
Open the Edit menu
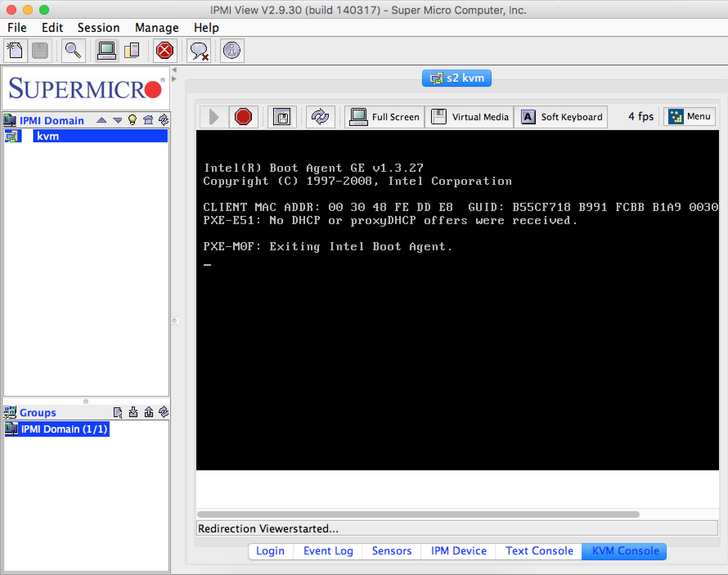pos(52,28)
